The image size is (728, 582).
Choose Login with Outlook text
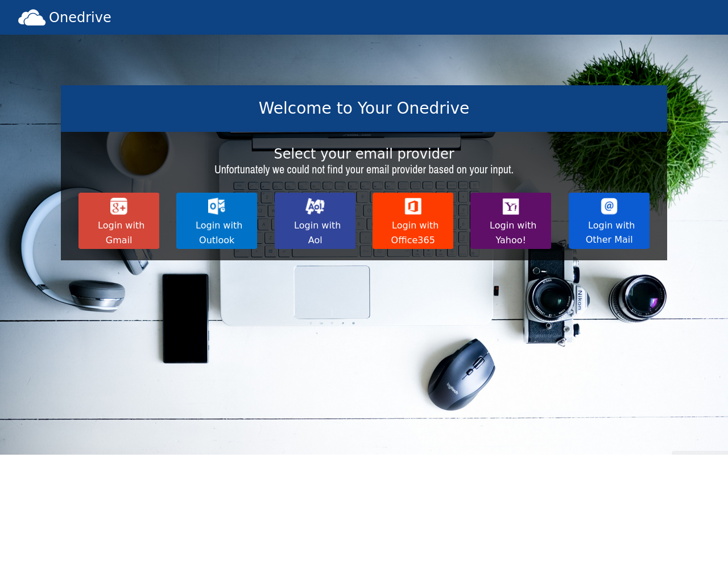click(218, 232)
